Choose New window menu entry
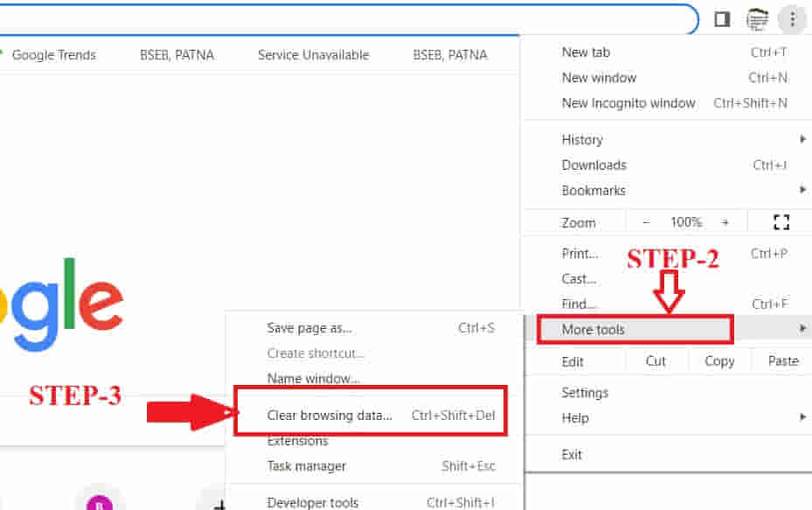Screen dimensions: 812x510 click(668, 78)
